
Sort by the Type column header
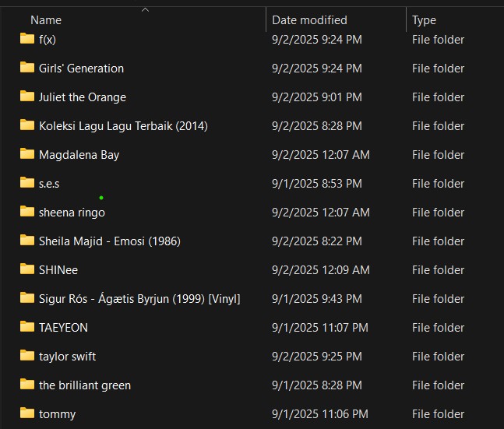click(424, 20)
